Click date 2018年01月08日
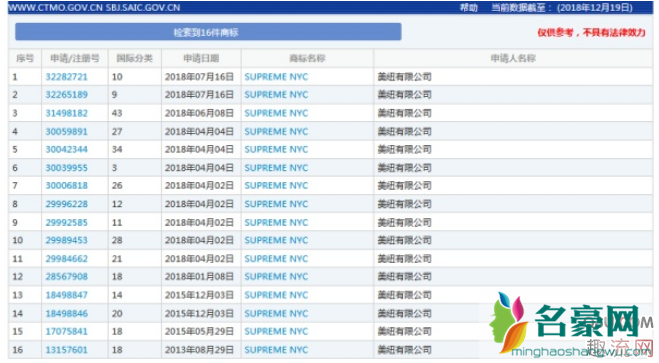Screen dimensions: 659x363 pos(199,276)
